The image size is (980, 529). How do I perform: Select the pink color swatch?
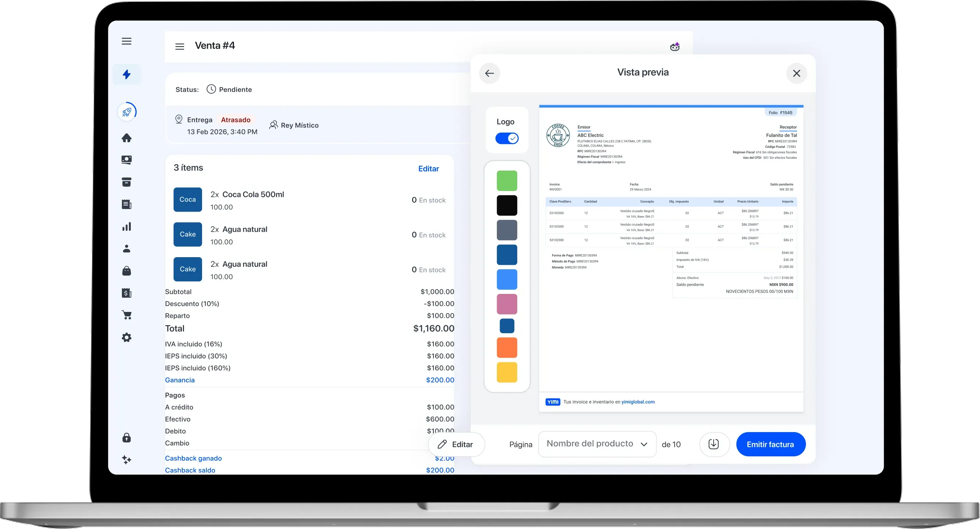click(x=507, y=304)
